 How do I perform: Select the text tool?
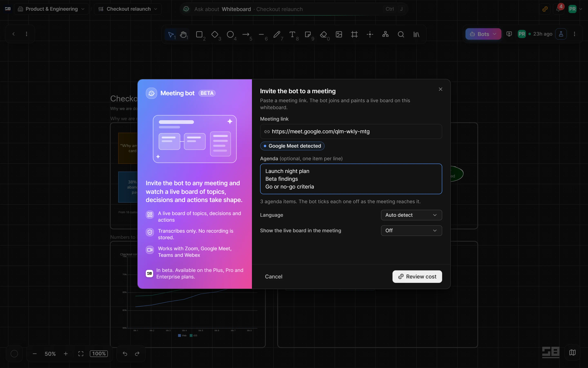point(293,35)
